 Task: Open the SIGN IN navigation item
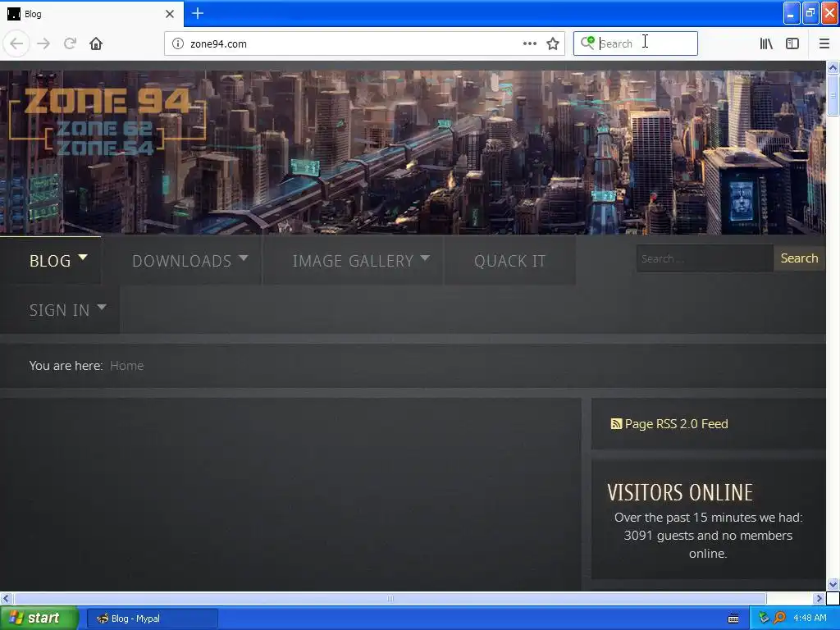pyautogui.click(x=59, y=310)
